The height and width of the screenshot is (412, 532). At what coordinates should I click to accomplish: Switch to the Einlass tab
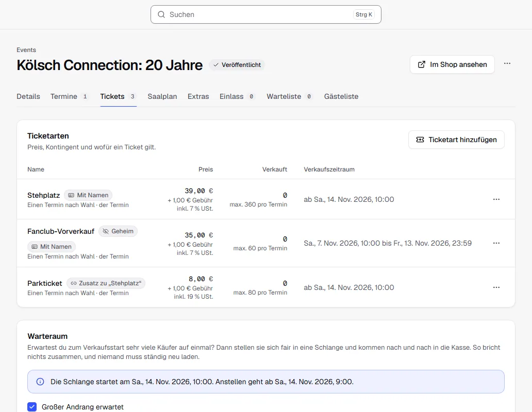coord(237,97)
